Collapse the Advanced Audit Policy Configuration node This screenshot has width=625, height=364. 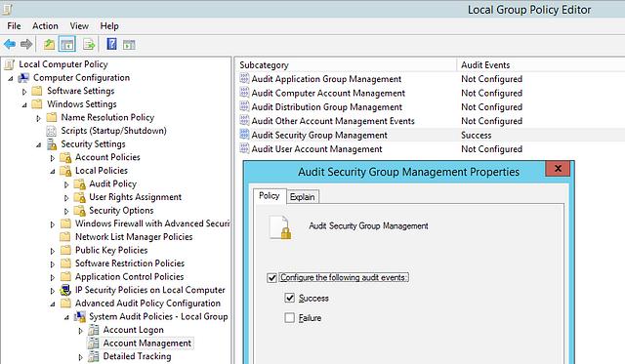53,304
